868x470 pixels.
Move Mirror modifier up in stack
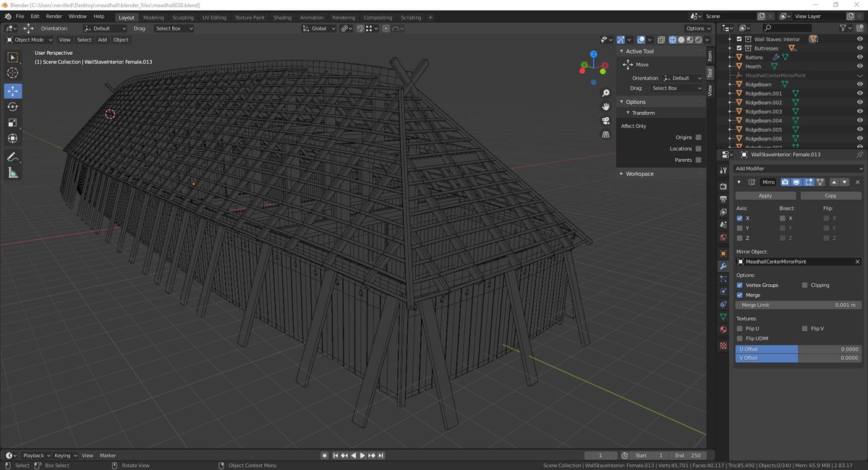pos(834,182)
